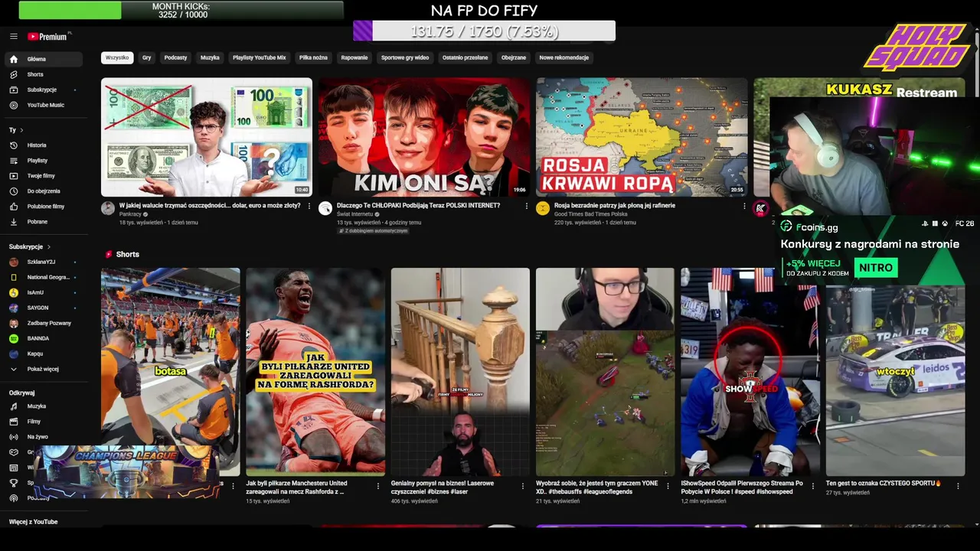
Task: Open Twoje filmy in the sidebar
Action: point(41,176)
